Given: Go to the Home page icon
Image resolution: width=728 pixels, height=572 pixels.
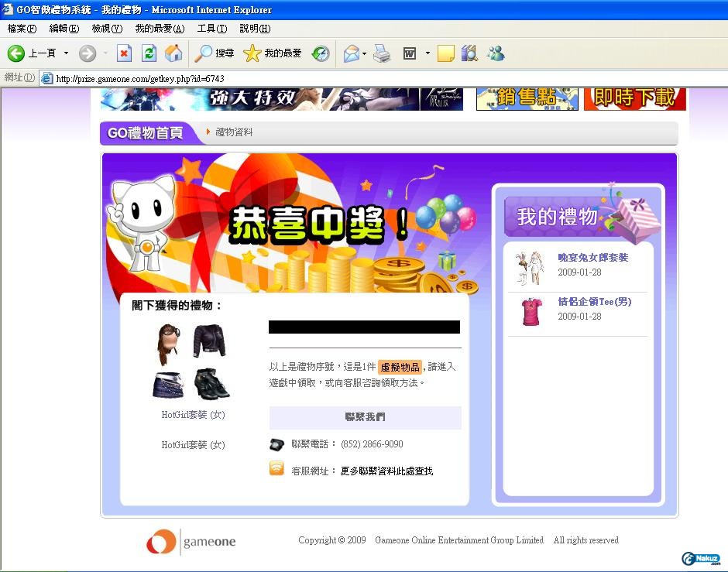Looking at the screenshot, I should 173,53.
